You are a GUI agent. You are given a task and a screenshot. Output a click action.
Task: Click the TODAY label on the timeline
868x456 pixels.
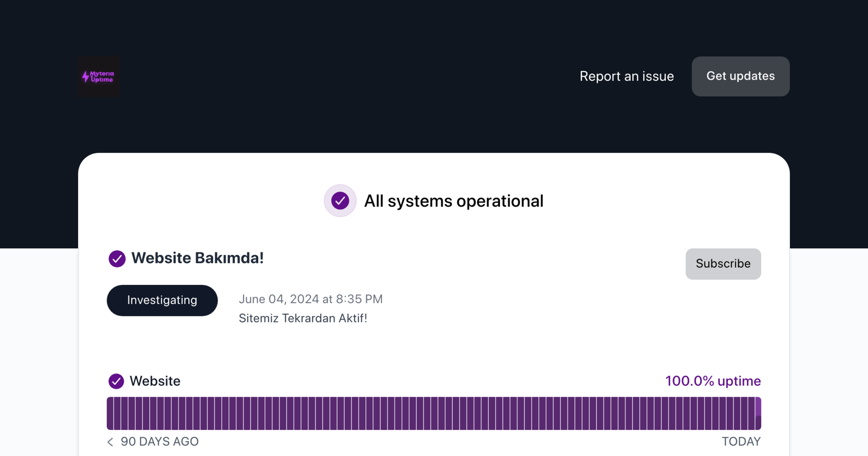(x=741, y=441)
